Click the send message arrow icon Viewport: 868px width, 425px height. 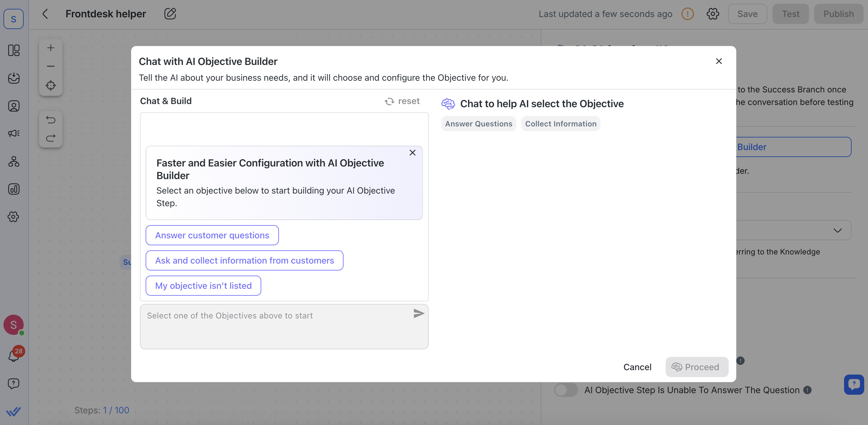[419, 314]
